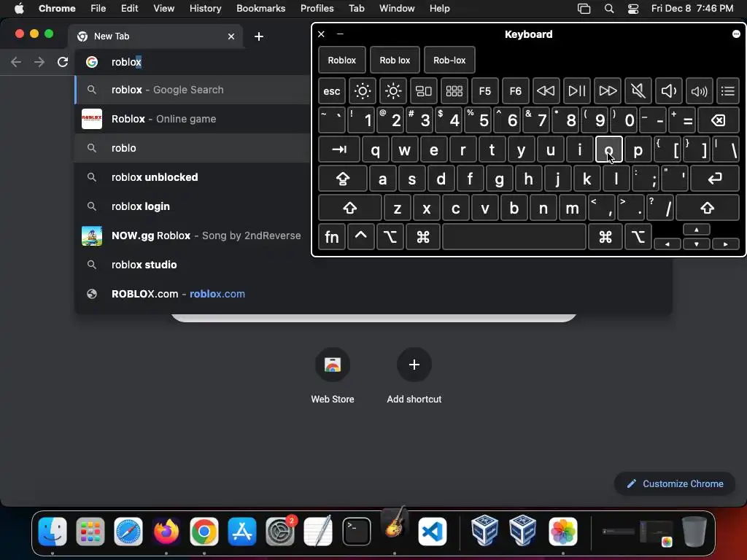Open the File menu
Image resolution: width=747 pixels, height=560 pixels.
pyautogui.click(x=98, y=8)
